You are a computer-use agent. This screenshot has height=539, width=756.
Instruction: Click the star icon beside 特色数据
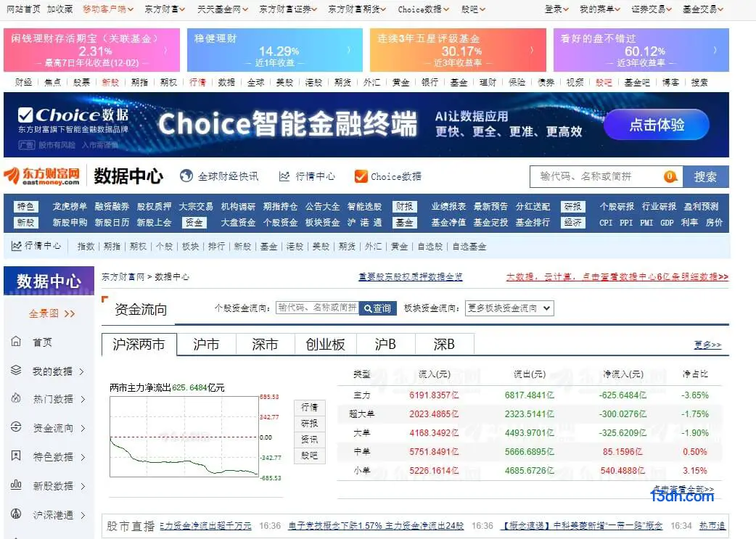click(16, 456)
